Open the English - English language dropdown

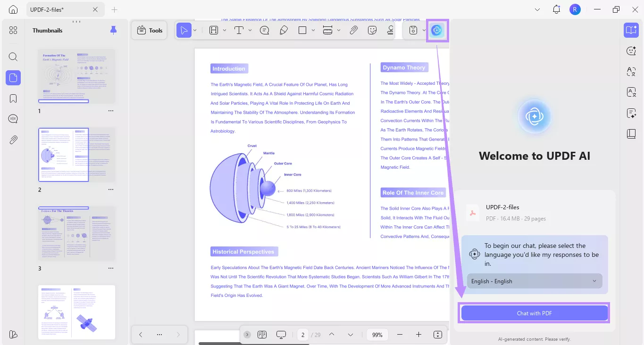(535, 281)
